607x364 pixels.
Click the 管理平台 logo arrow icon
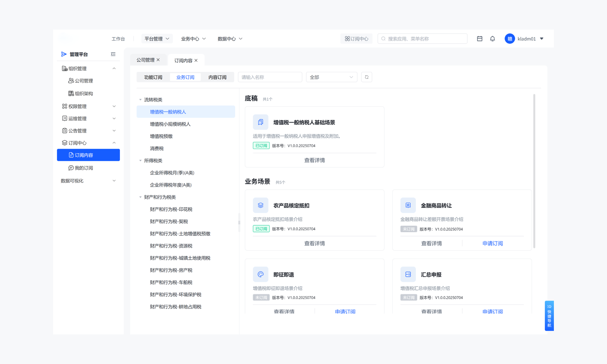pos(64,54)
